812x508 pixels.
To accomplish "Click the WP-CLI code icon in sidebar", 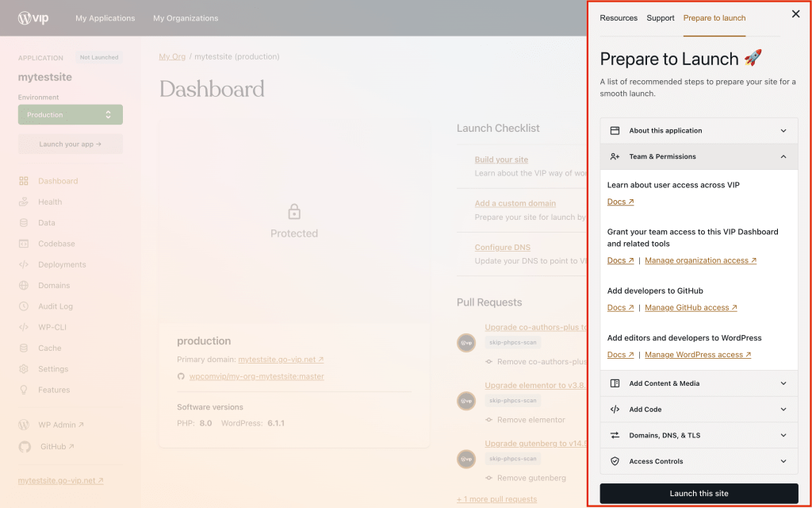I will pyautogui.click(x=23, y=327).
